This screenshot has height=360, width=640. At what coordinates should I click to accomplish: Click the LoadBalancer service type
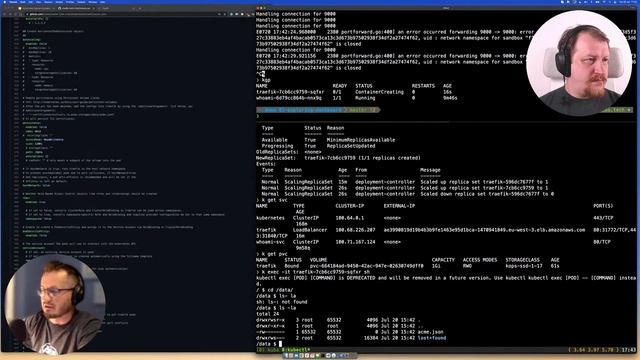310,230
